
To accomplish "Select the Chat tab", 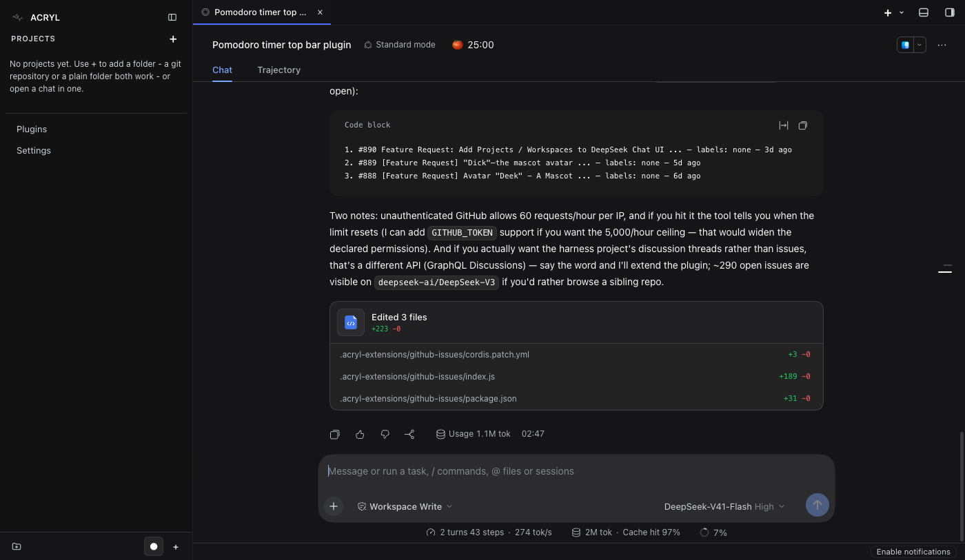I will (222, 70).
